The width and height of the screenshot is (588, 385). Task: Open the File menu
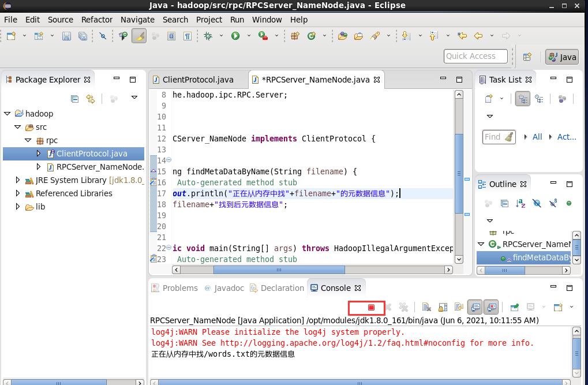(10, 20)
